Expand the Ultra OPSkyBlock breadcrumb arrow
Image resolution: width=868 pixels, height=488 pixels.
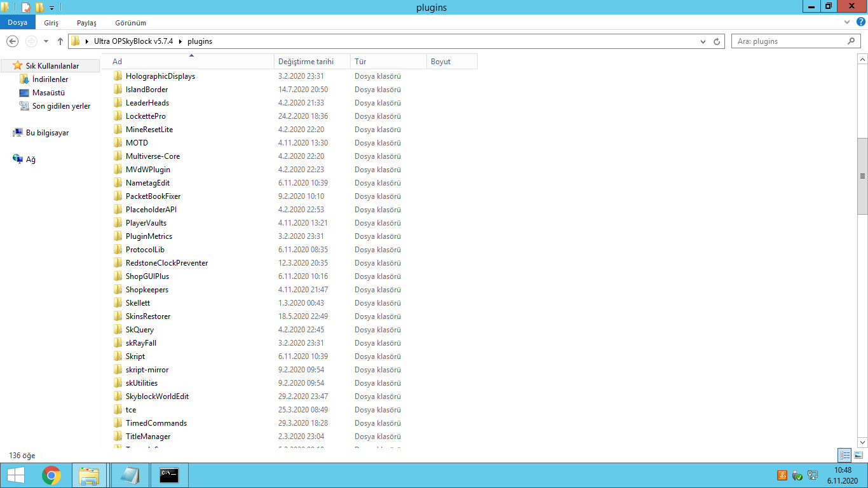[180, 41]
